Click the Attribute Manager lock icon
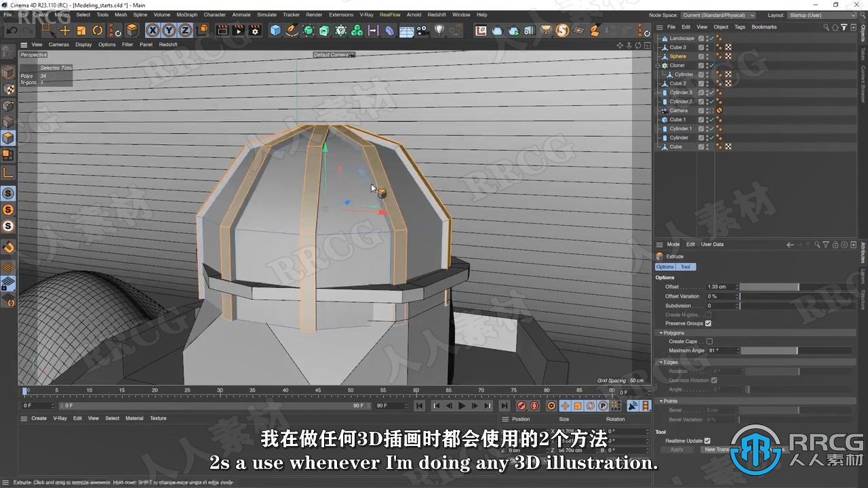The image size is (868, 488). tap(835, 245)
